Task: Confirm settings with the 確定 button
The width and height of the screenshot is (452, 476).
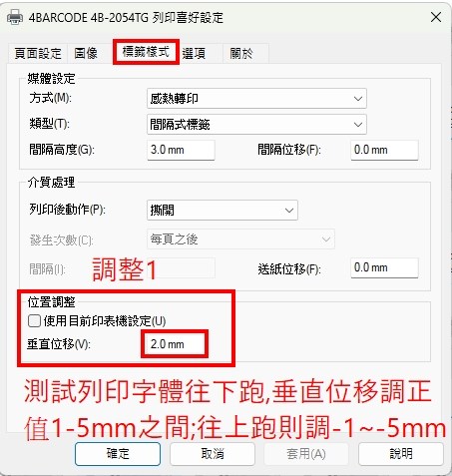Action: point(118,454)
